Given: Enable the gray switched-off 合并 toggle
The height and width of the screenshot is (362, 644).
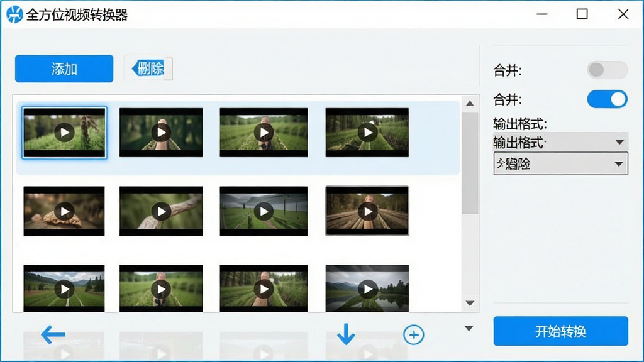Looking at the screenshot, I should [x=607, y=70].
